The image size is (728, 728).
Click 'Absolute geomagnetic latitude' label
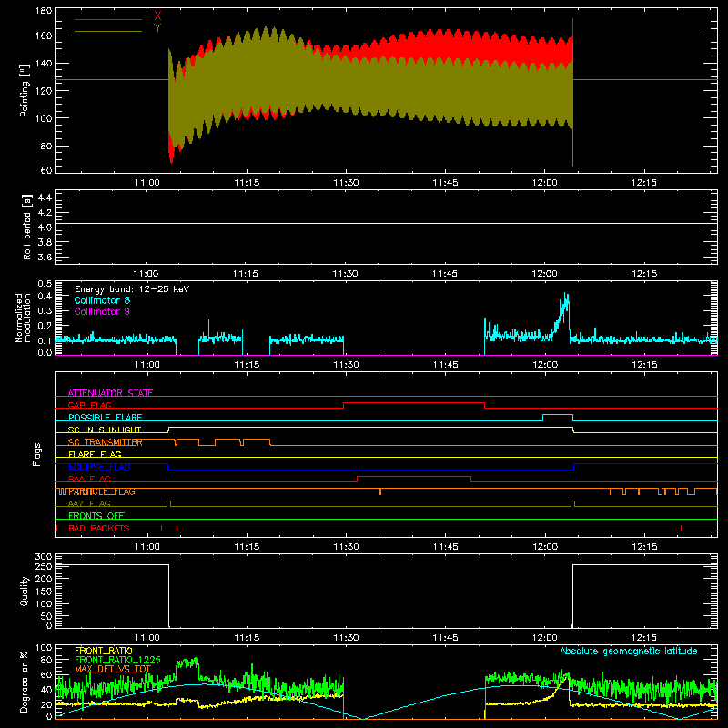[629, 651]
